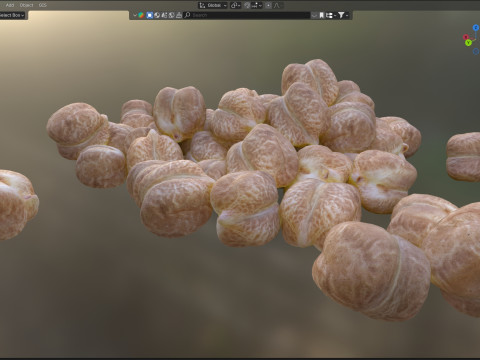Click the red X axis gizmo
480x360 pixels.
[x=466, y=37]
